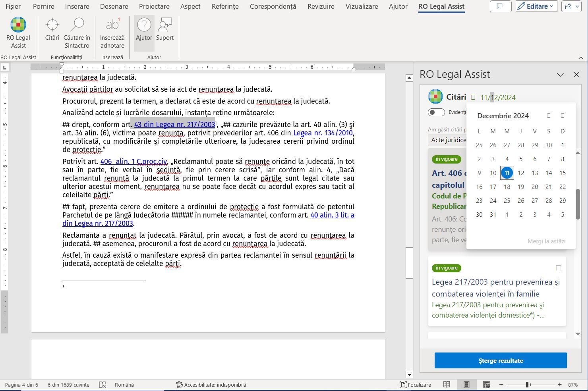Switch to the Desenare tab

[x=114, y=6]
